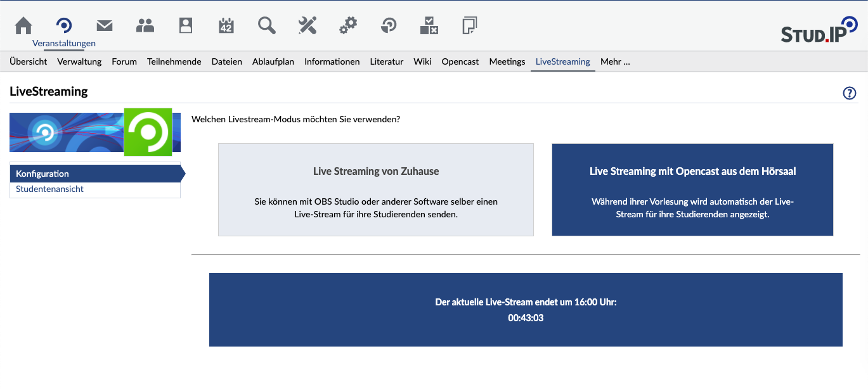Open the messages envelope icon
This screenshot has width=868, height=389.
point(105,25)
